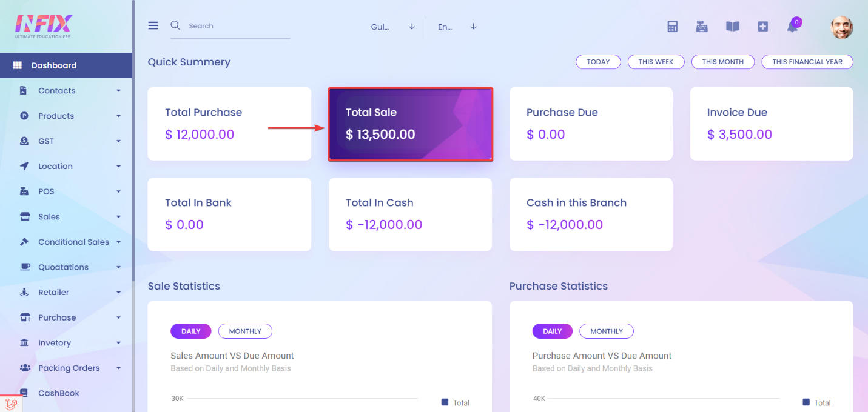Screen dimensions: 868x412
Task: Toggle the Total legend in sales chart
Action: tap(456, 402)
